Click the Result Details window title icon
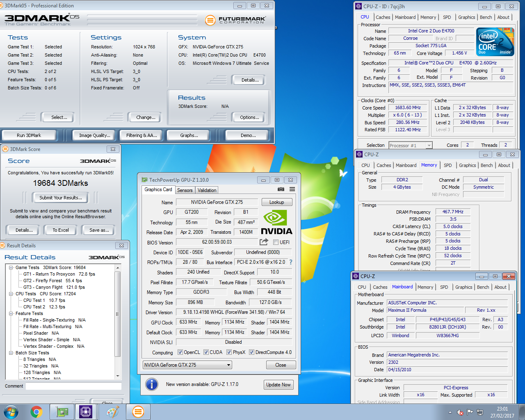Viewport: 525px width, 420px height. pos(3,245)
